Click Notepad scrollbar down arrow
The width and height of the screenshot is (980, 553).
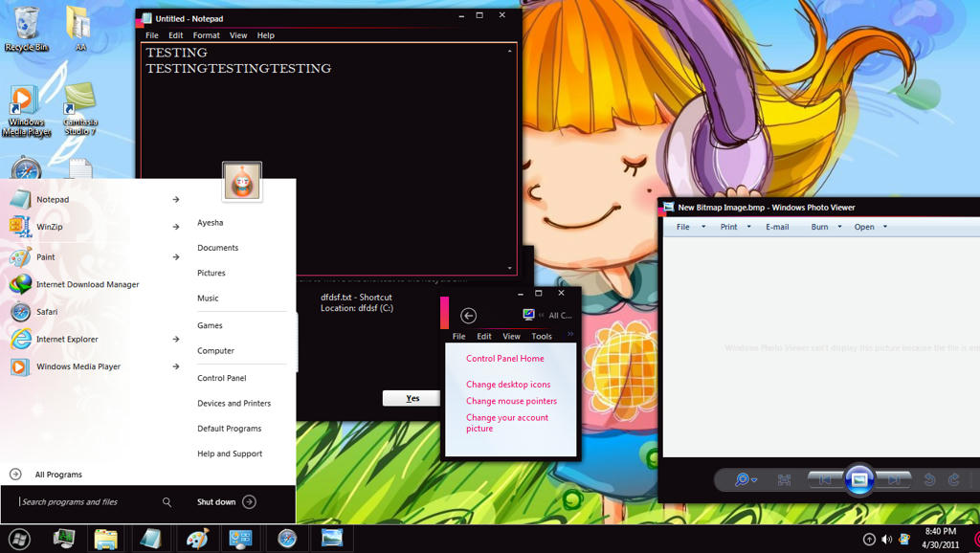[x=509, y=268]
